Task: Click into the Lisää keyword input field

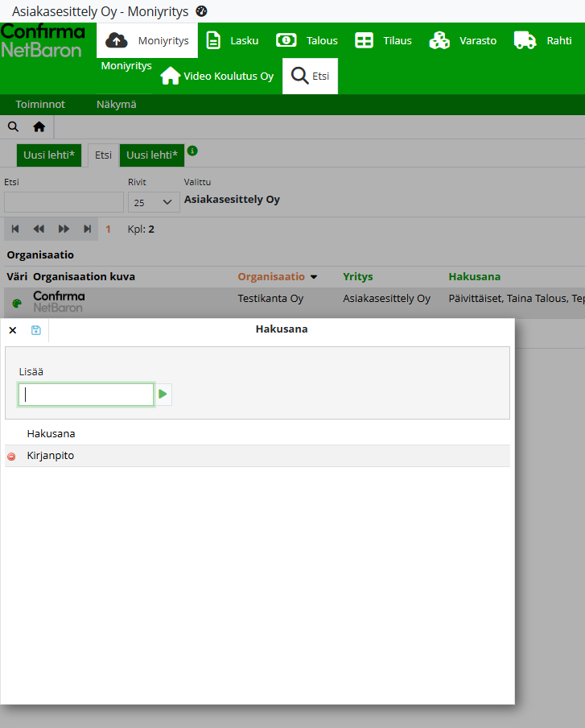Action: tap(86, 395)
